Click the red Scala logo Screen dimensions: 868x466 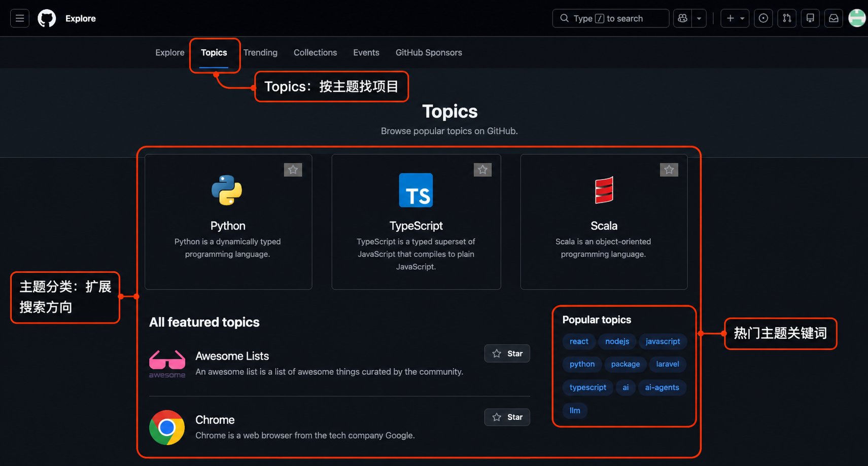coord(604,190)
